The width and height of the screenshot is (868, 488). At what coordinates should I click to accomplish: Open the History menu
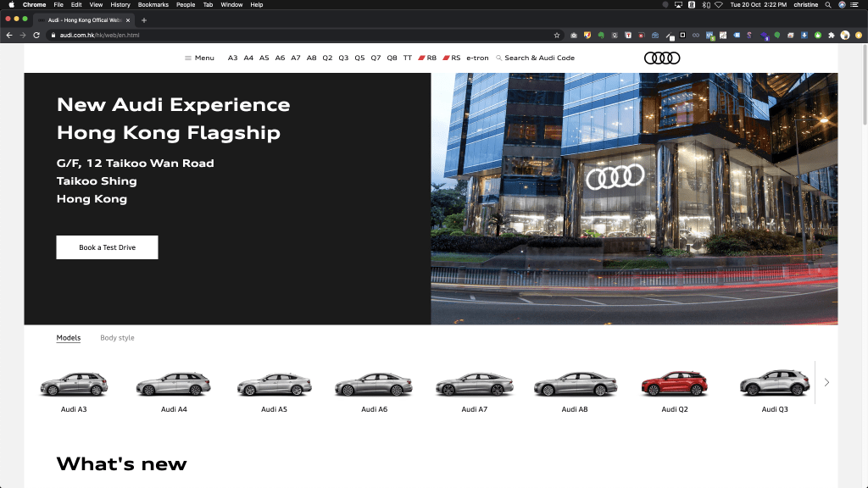(120, 4)
